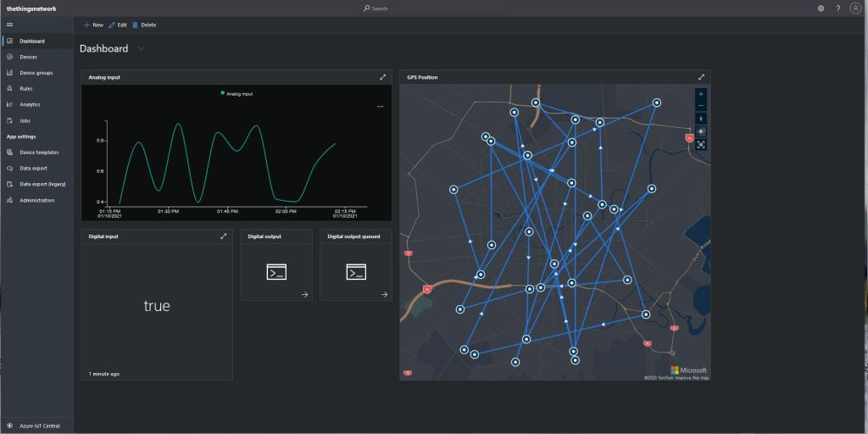
Task: Expand the Analog input tile fullscreen
Action: pyautogui.click(x=382, y=77)
